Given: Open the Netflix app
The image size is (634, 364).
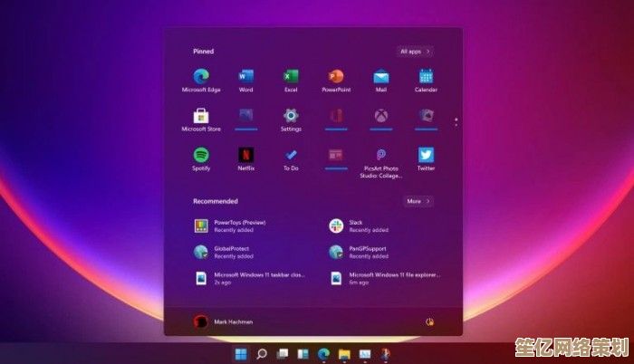Looking at the screenshot, I should [x=245, y=159].
